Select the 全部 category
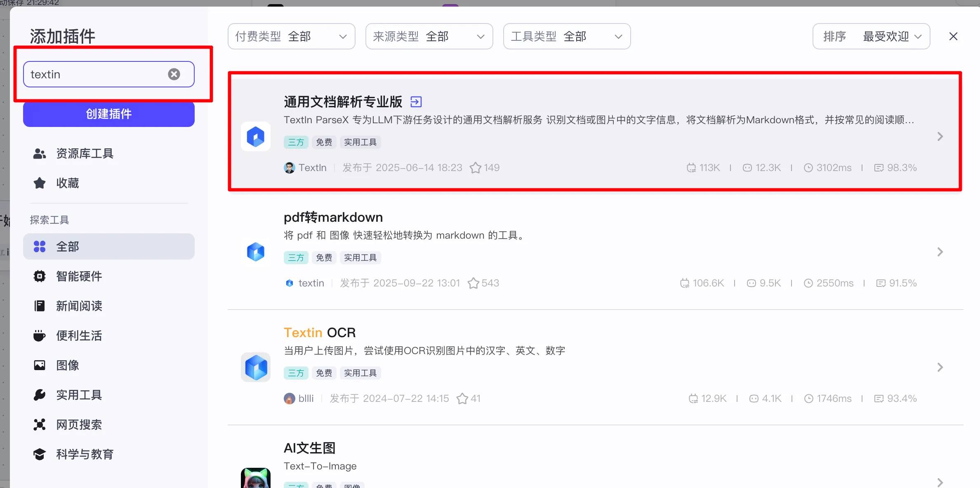 (x=109, y=246)
